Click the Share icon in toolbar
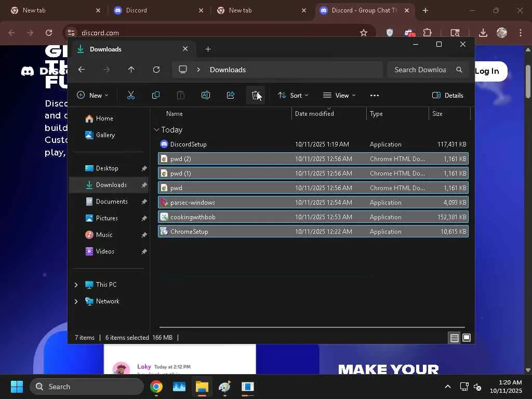Screen dimensions: 532x399 click(x=231, y=95)
